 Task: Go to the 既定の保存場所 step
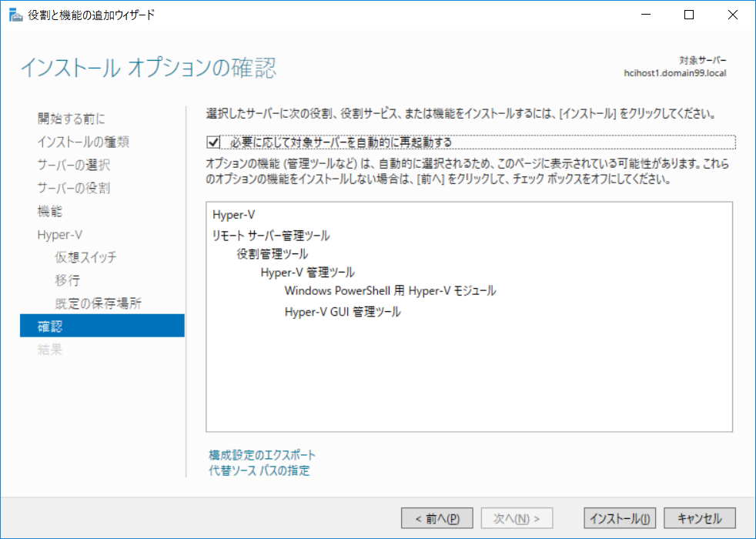[x=98, y=303]
